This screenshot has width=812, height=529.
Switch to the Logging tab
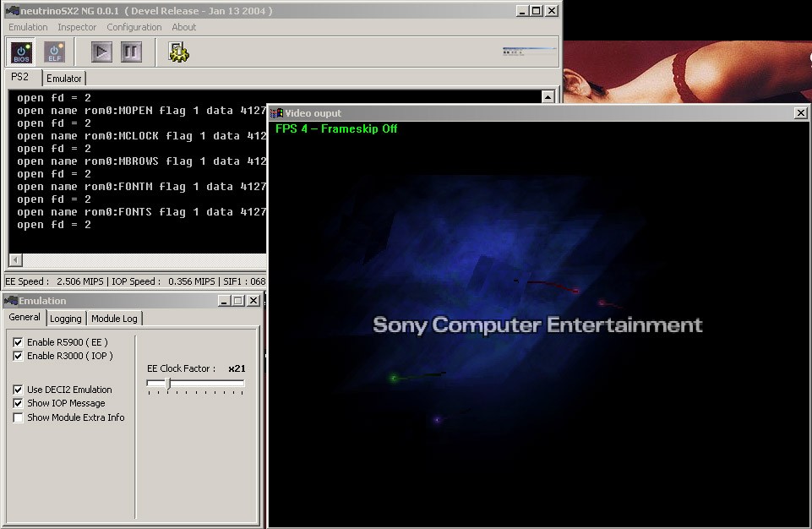(x=66, y=319)
